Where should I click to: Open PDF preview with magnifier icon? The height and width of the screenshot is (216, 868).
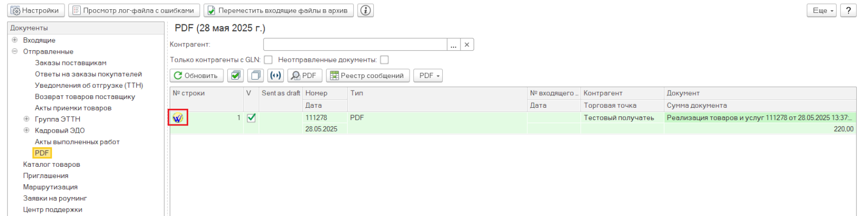pos(305,76)
